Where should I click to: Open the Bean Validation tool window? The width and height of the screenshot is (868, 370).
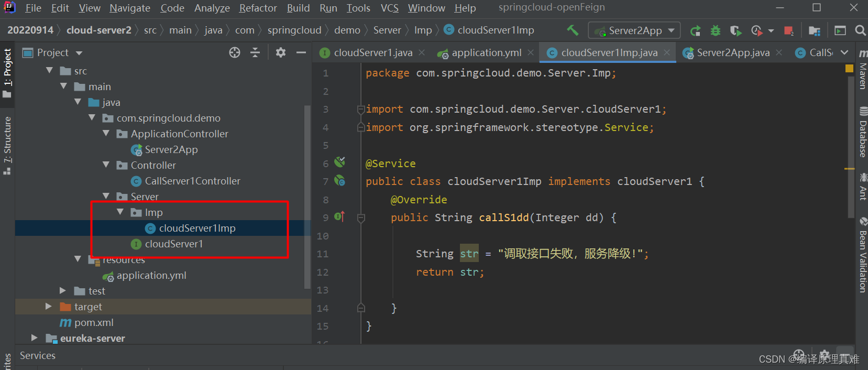tap(862, 254)
